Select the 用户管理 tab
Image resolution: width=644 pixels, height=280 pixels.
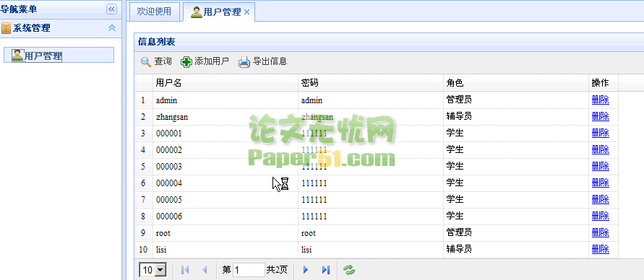pos(216,12)
